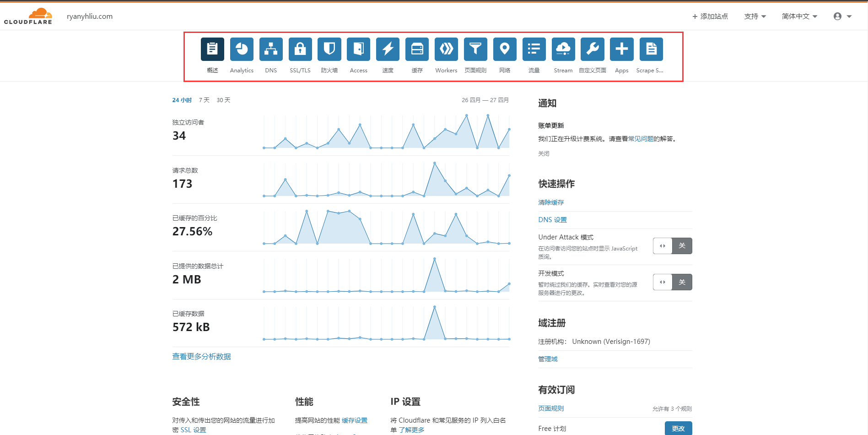Open the DNS network icon

point(271,49)
